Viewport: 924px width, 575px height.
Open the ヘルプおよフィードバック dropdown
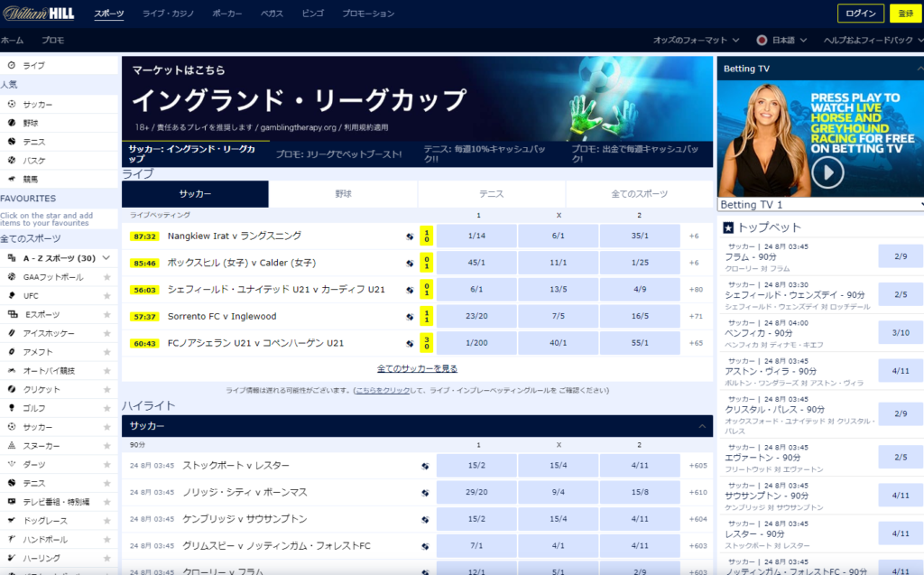tap(873, 40)
